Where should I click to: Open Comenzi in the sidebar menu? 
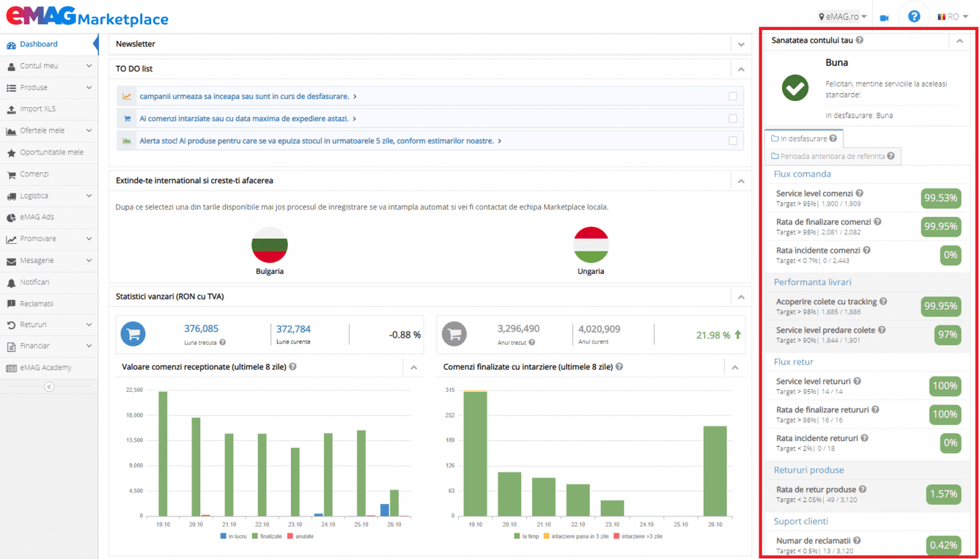point(34,174)
